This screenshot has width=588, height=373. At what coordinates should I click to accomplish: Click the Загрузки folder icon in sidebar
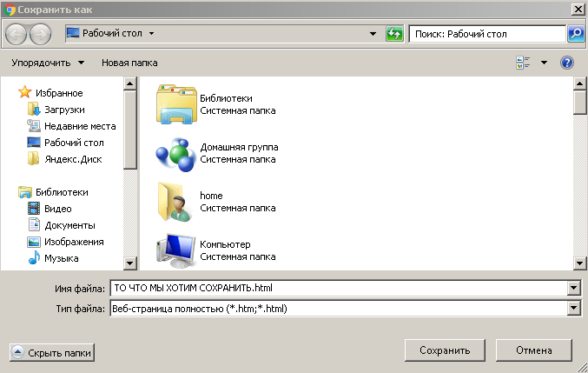coord(34,110)
